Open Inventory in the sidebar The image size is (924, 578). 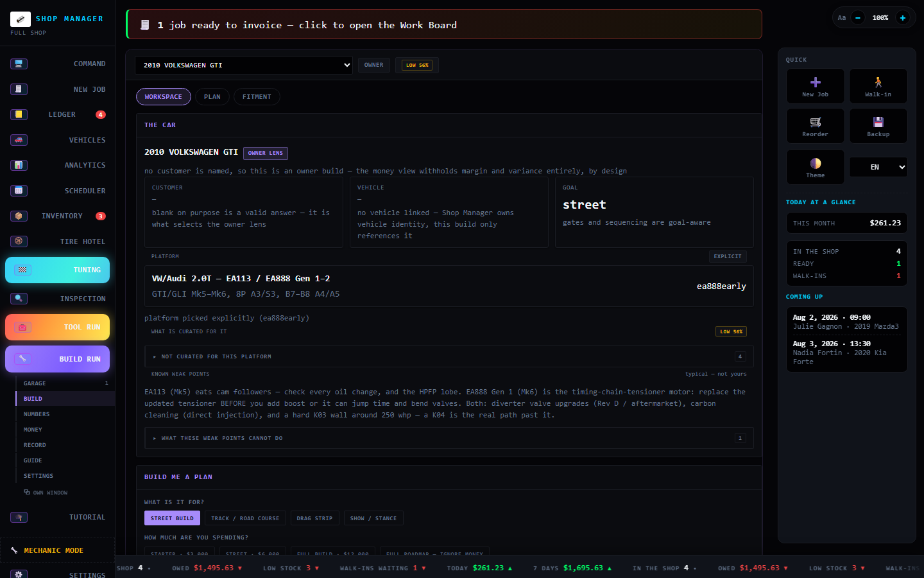coord(58,216)
